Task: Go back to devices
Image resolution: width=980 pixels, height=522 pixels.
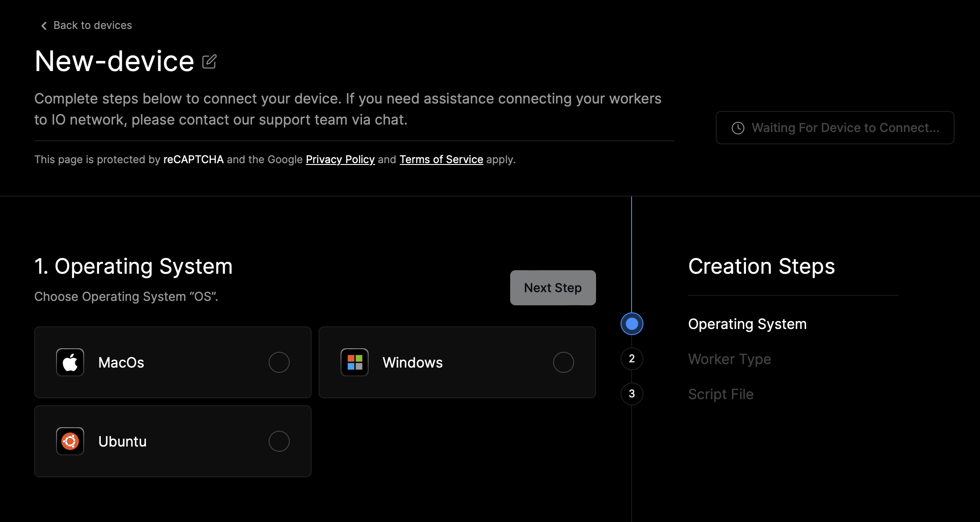Action: coord(86,25)
